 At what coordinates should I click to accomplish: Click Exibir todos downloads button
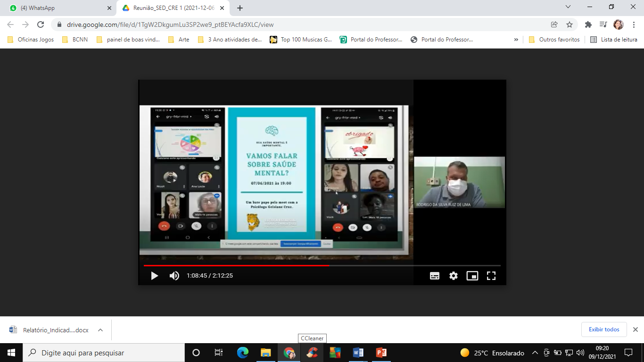(x=604, y=329)
